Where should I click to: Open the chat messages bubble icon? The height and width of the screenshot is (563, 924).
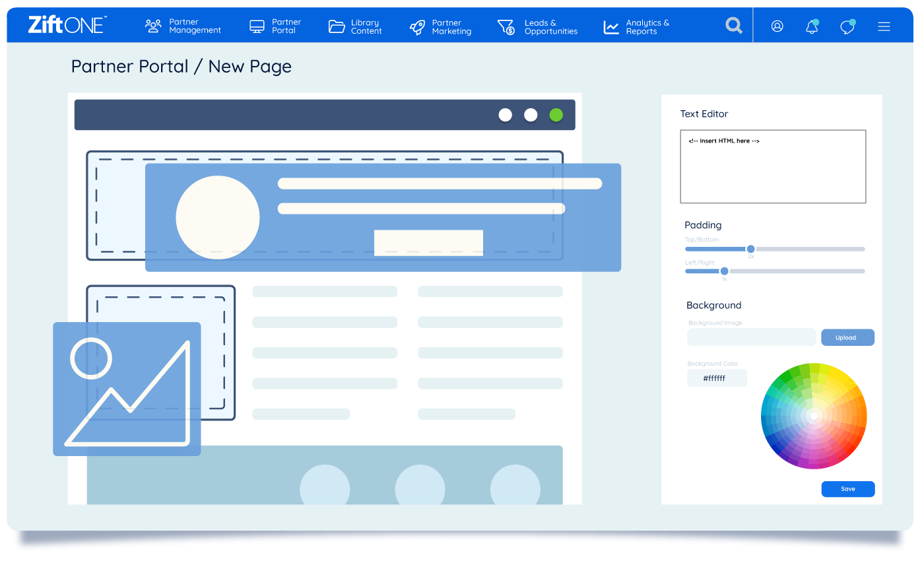coord(847,26)
